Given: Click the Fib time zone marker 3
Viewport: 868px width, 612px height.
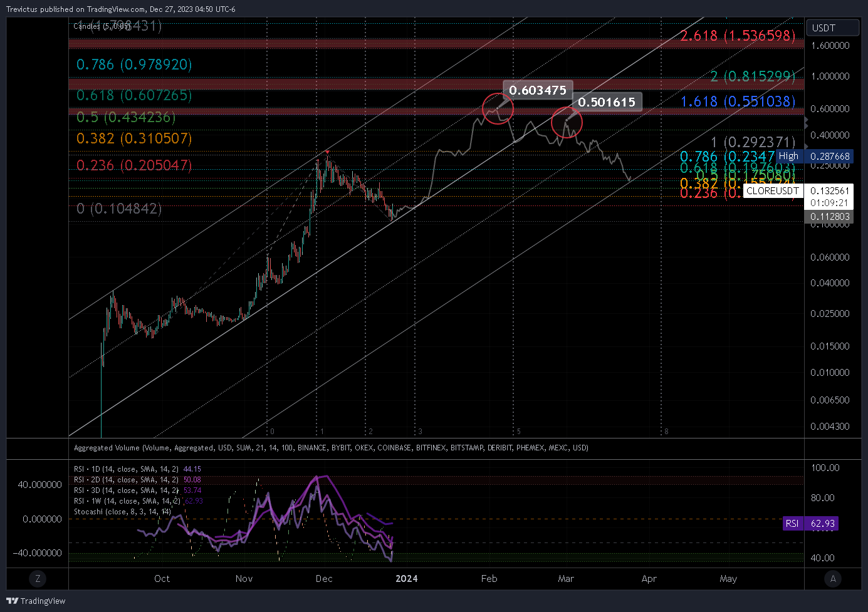Looking at the screenshot, I should tap(421, 432).
